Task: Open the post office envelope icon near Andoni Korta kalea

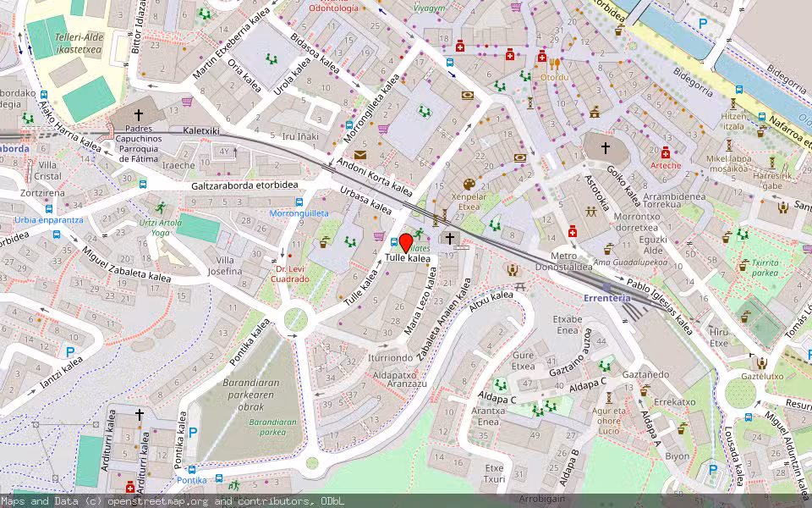Action: 360,155
